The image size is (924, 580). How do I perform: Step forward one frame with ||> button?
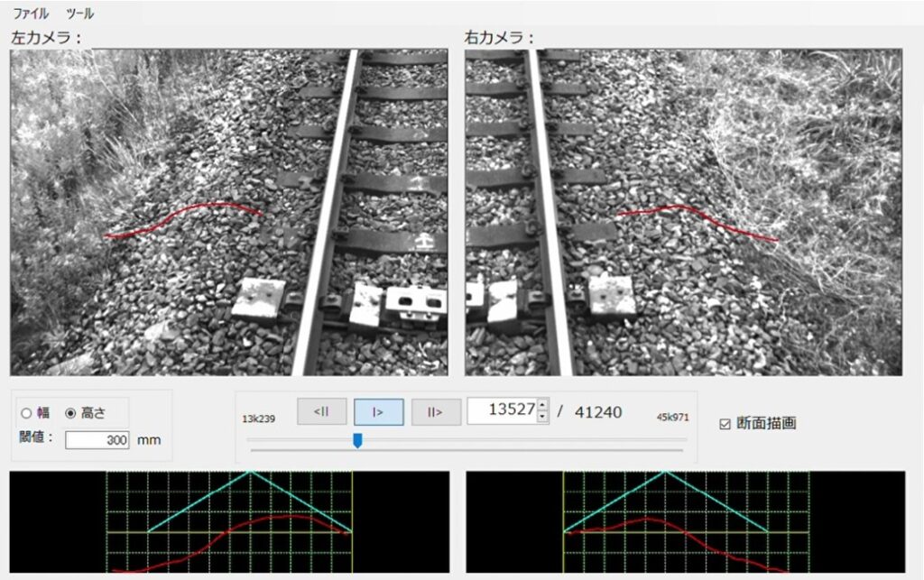pyautogui.click(x=436, y=411)
